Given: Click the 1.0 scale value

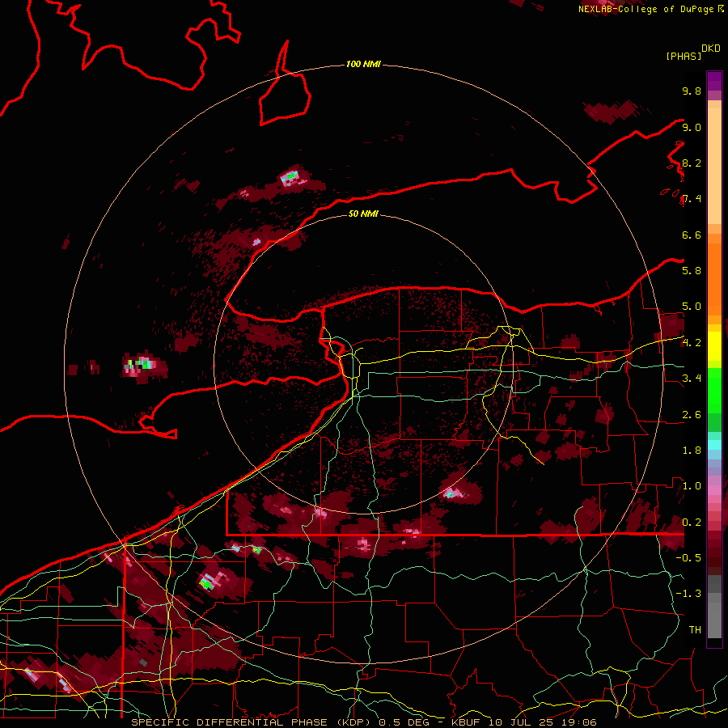Looking at the screenshot, I should [692, 485].
